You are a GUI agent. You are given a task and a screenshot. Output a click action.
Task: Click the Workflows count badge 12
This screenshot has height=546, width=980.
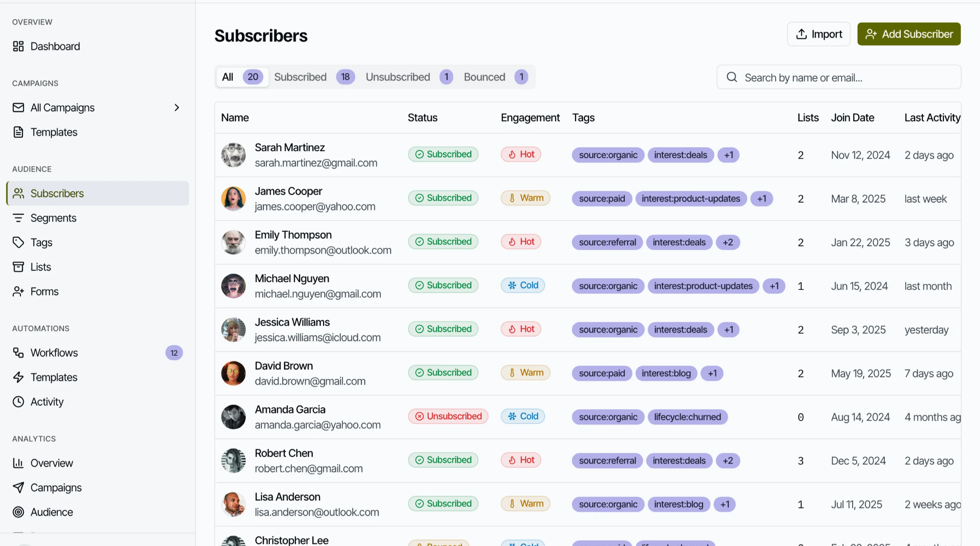[x=174, y=353]
